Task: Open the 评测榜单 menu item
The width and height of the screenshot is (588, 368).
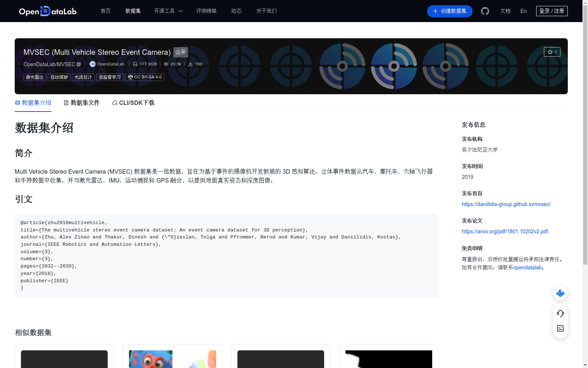Action: pyautogui.click(x=206, y=11)
